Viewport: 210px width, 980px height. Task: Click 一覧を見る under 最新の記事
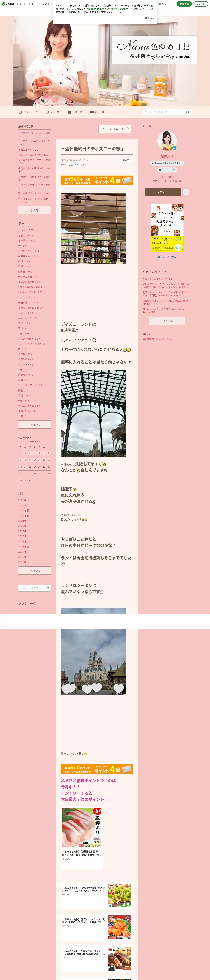(x=35, y=210)
